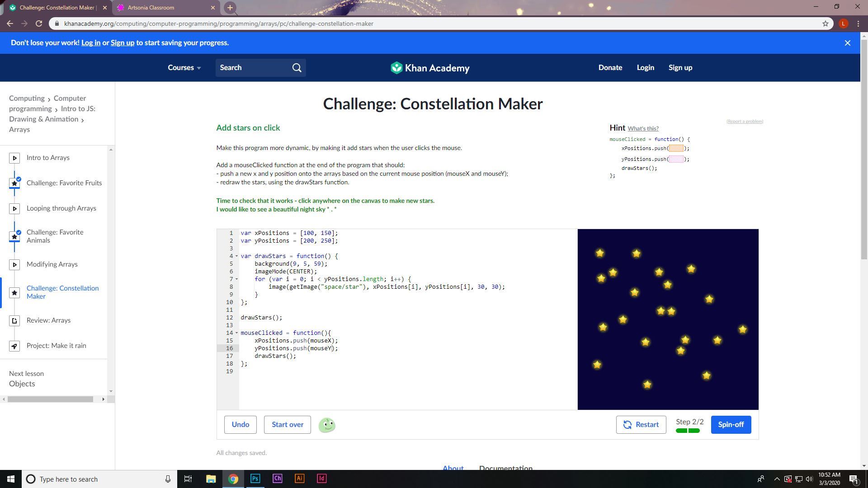Click in the Khan Academy search field
Image resolution: width=868 pixels, height=488 pixels.
click(x=253, y=68)
